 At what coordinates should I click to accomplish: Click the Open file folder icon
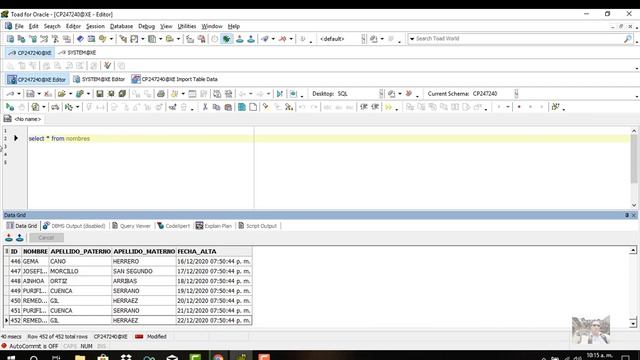click(62, 94)
